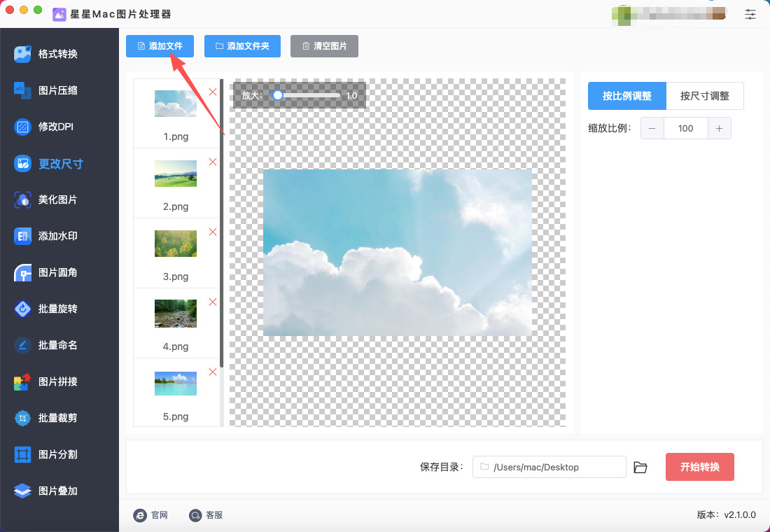
Task: Click the app logo in the title bar
Action: click(x=59, y=14)
